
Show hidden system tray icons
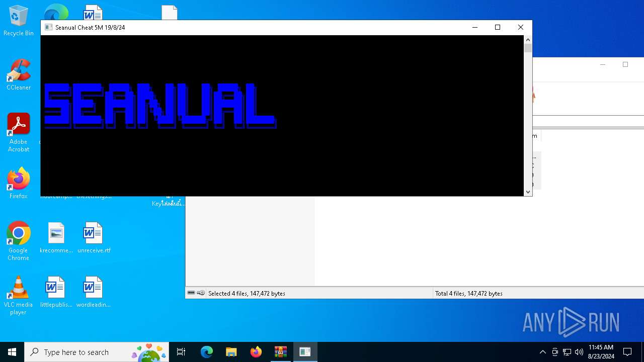(542, 352)
